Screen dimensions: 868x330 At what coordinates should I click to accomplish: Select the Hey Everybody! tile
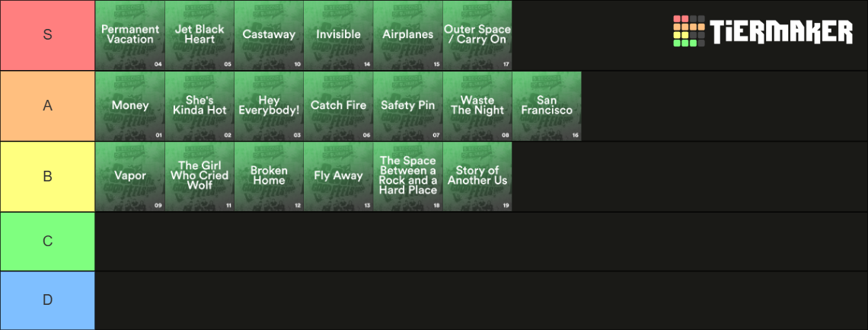click(x=269, y=106)
